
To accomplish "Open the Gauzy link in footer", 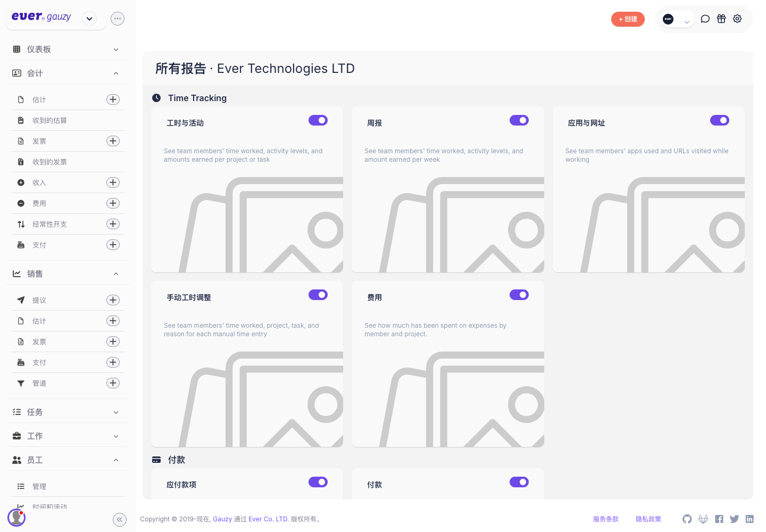I will [x=222, y=519].
